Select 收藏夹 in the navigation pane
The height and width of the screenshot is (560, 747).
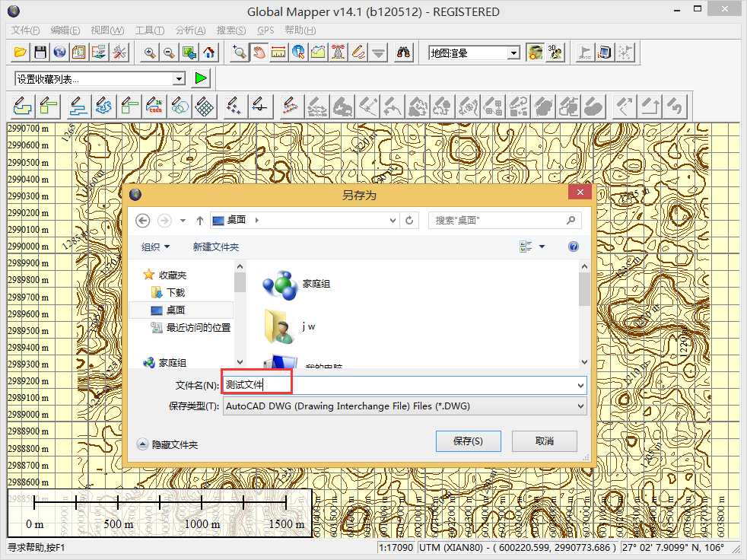coord(165,275)
